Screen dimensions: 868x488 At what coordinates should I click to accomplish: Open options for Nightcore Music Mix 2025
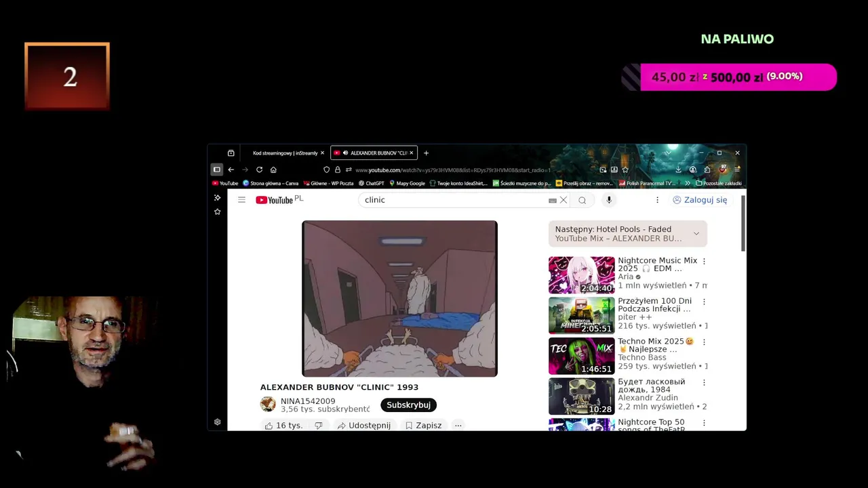click(x=704, y=261)
